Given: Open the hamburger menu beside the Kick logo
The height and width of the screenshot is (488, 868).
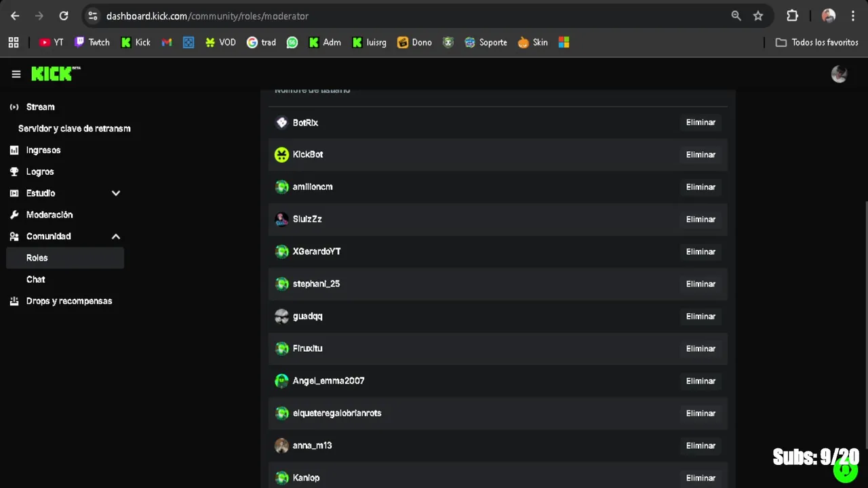Looking at the screenshot, I should pyautogui.click(x=16, y=74).
